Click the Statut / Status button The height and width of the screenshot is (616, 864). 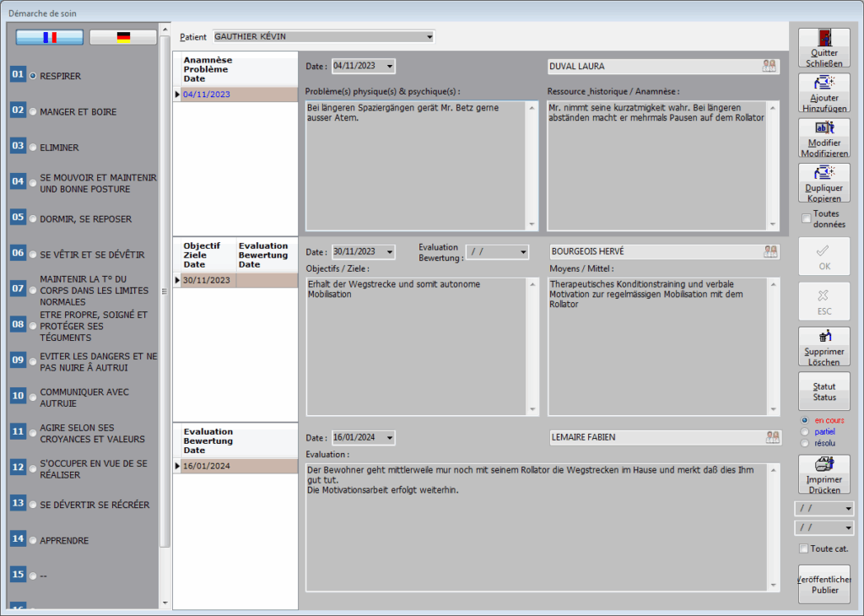click(x=823, y=392)
